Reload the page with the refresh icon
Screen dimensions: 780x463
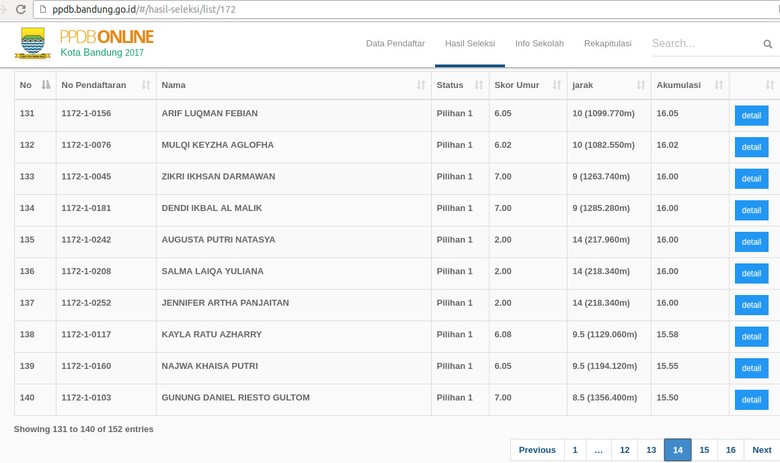(20, 9)
